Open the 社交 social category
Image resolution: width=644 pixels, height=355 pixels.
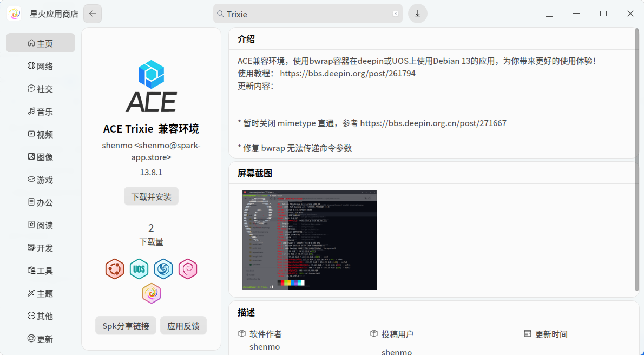point(40,89)
